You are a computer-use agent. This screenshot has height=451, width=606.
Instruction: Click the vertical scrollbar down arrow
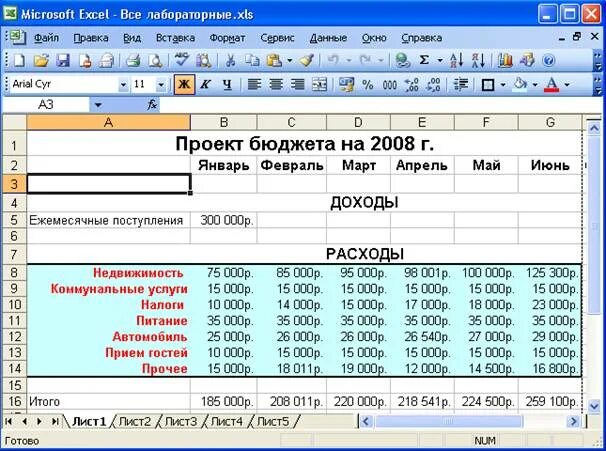pos(594,405)
